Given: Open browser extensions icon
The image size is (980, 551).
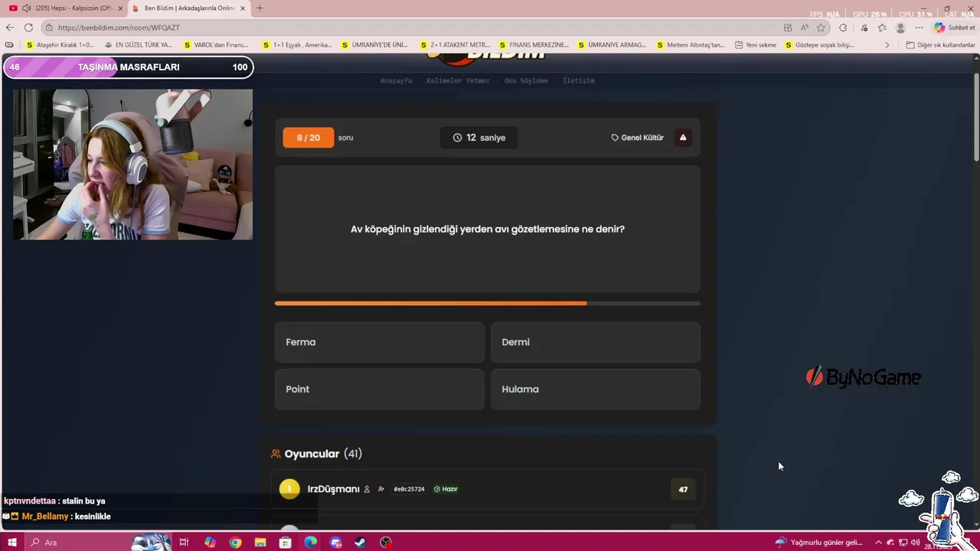Looking at the screenshot, I should coord(843,28).
